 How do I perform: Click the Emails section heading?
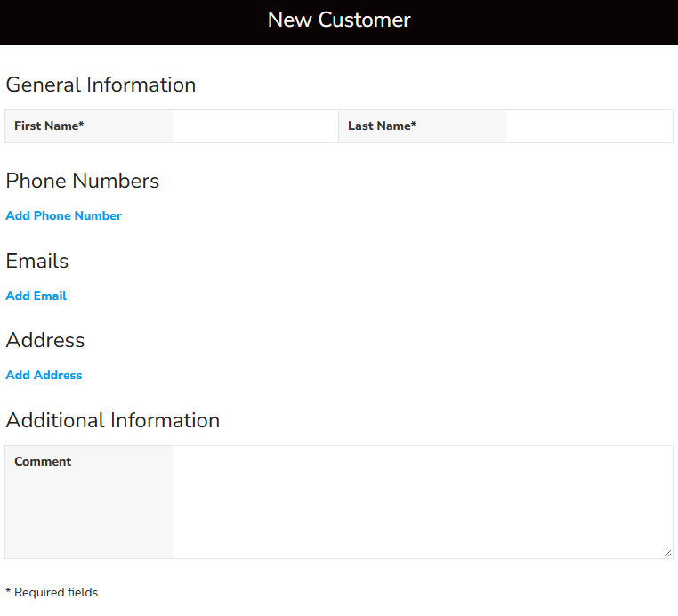click(36, 261)
